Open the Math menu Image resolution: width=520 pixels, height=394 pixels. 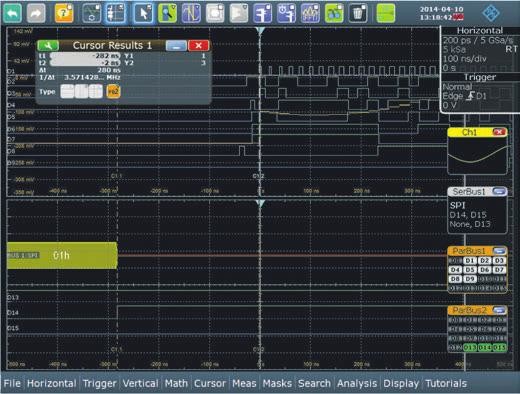point(176,383)
